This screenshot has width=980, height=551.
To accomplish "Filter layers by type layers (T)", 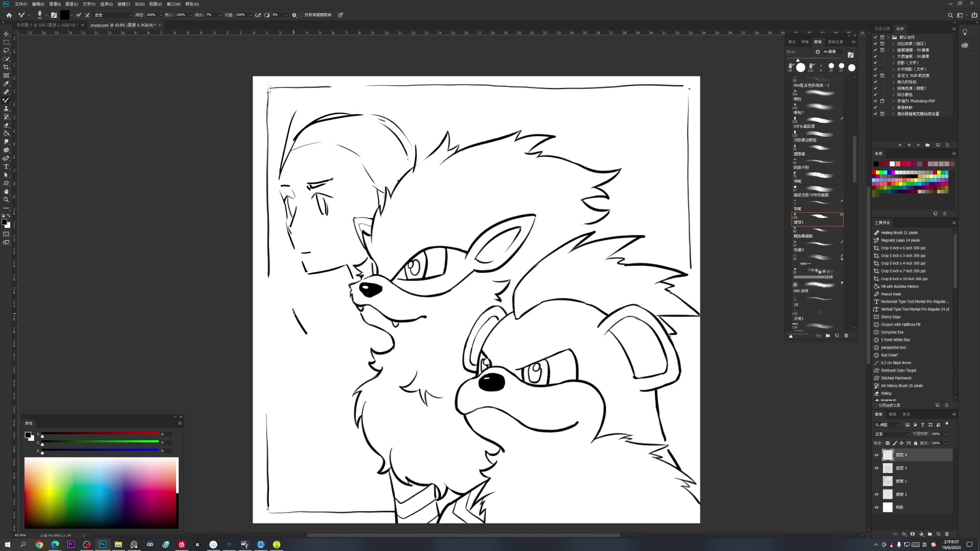I will tap(923, 424).
